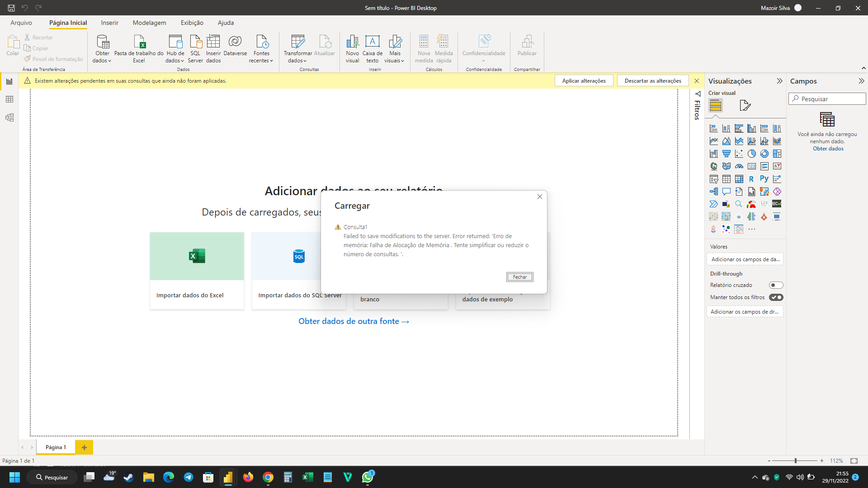Collapse the Visualizações pane chevron

point(779,81)
